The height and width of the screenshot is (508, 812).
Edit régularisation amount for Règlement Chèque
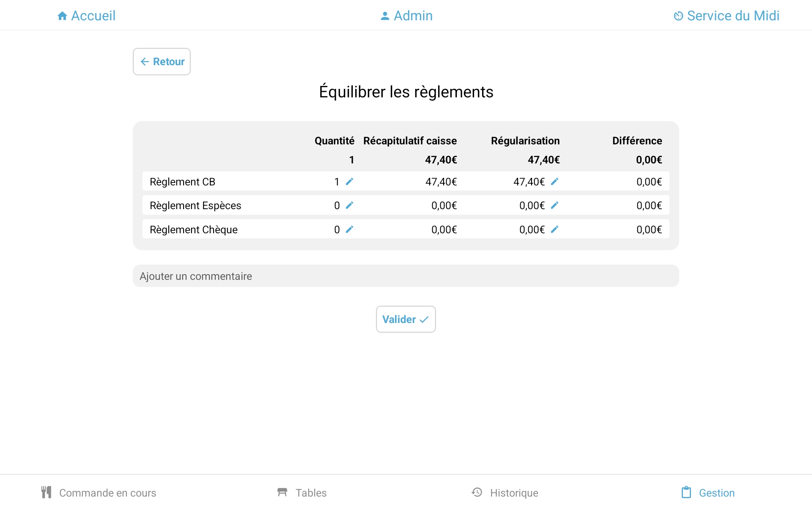(554, 229)
